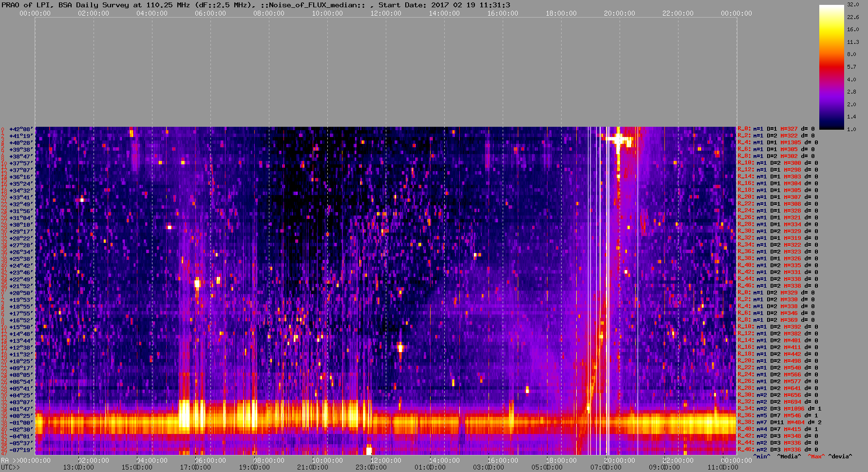Click the 'UTC>>' axis label

tap(10, 467)
